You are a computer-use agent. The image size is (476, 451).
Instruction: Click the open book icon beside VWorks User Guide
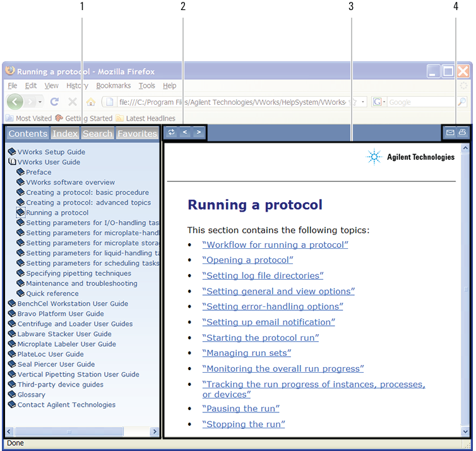click(x=12, y=162)
